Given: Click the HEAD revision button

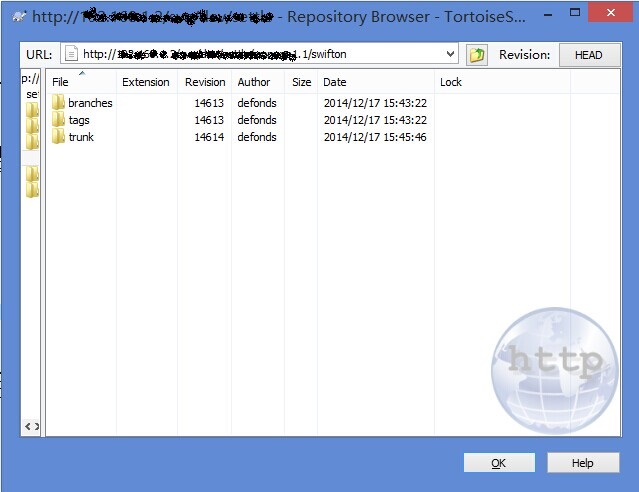Looking at the screenshot, I should click(589, 55).
